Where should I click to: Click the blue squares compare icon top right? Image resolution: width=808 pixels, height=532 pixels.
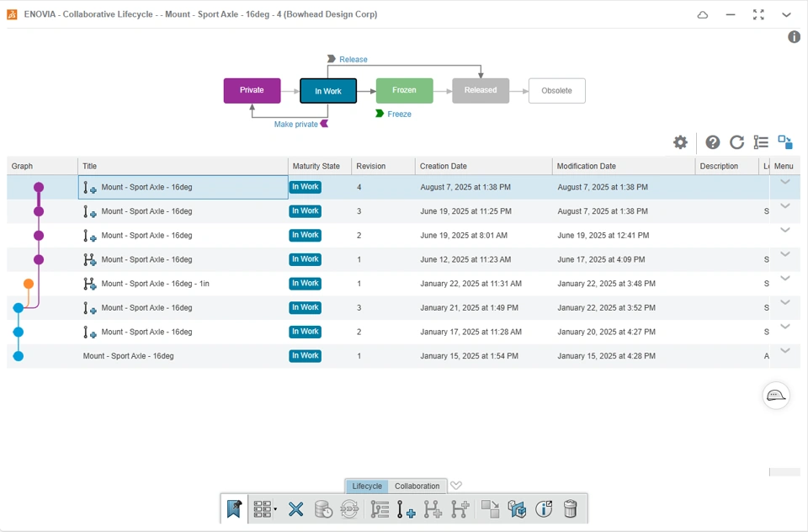(x=785, y=141)
